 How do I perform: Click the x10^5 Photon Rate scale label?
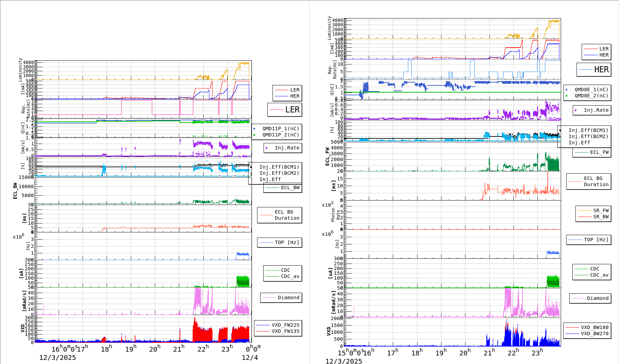(327, 205)
